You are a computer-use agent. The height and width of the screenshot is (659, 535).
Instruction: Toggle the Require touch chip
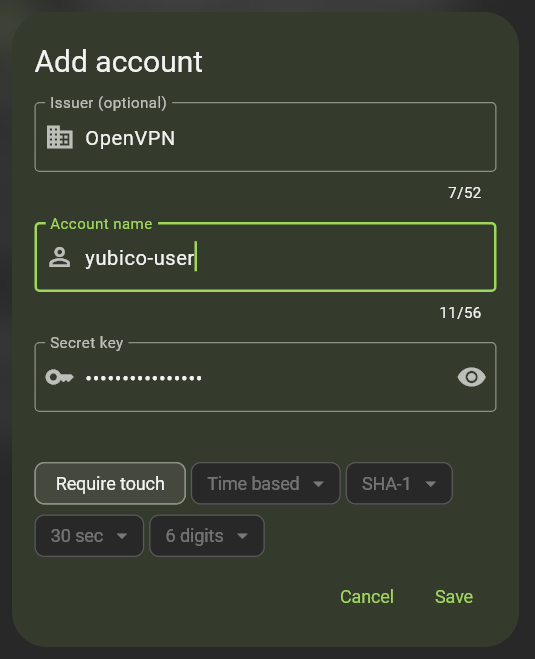click(x=110, y=483)
